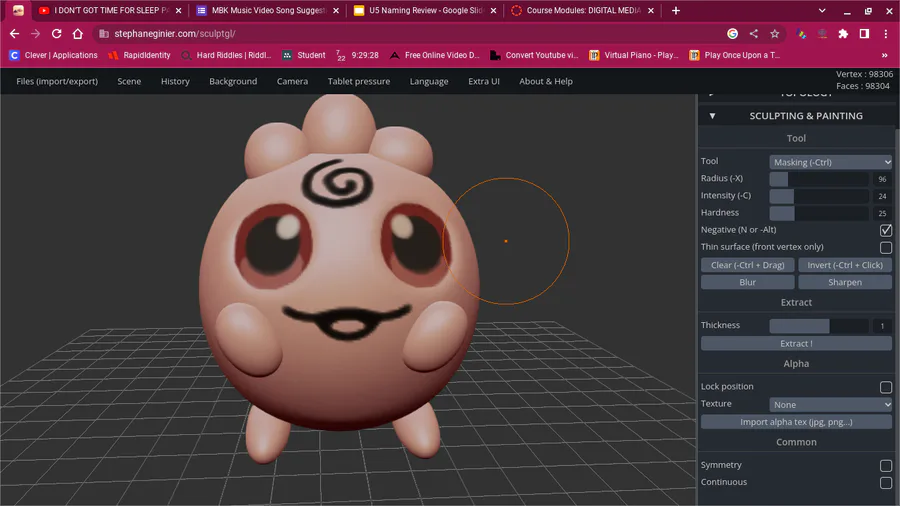Open Chrome three-dot menu
This screenshot has width=900, height=506.
[886, 34]
